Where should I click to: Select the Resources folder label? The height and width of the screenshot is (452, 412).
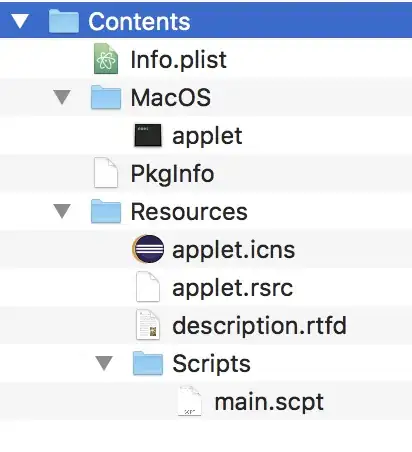click(189, 212)
